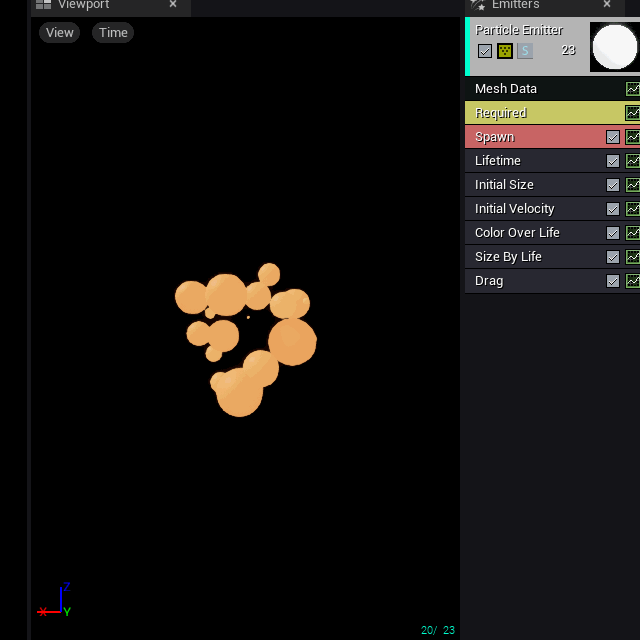The width and height of the screenshot is (640, 640).
Task: Click the orange particle cluster in viewport
Action: 245,340
